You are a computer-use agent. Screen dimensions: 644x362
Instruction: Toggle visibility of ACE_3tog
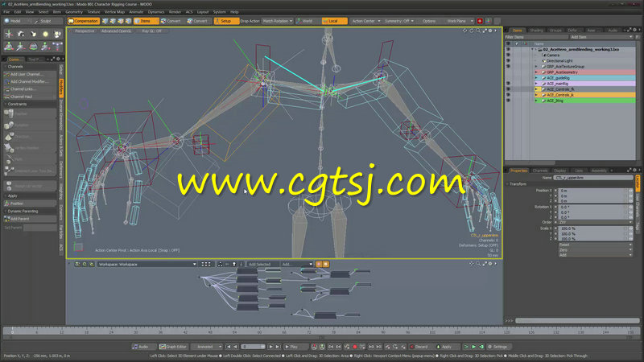pos(508,101)
